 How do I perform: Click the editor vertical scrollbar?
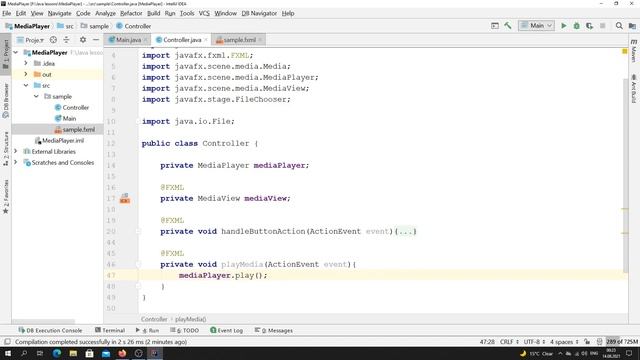tap(626, 176)
